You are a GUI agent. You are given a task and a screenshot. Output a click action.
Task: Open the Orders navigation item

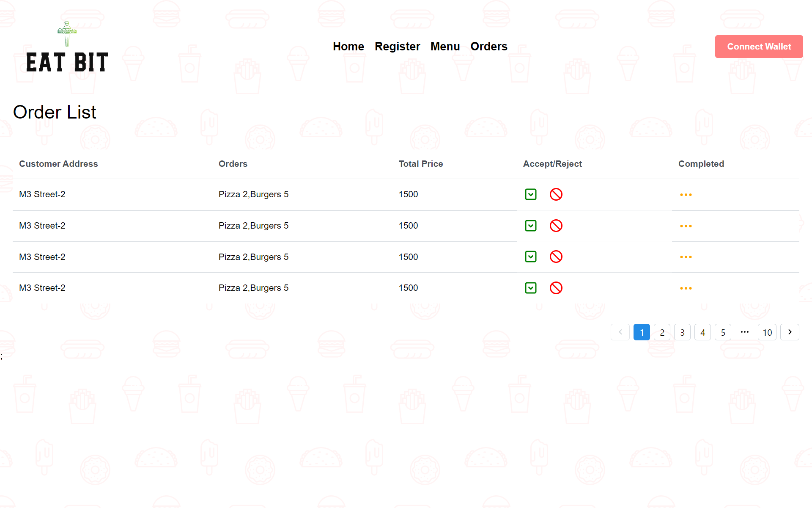(488, 47)
